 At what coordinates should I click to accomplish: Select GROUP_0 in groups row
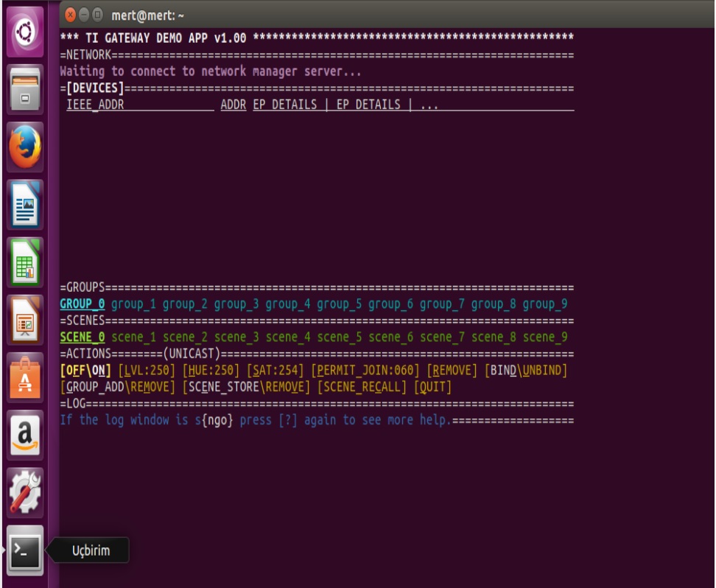pyautogui.click(x=83, y=304)
